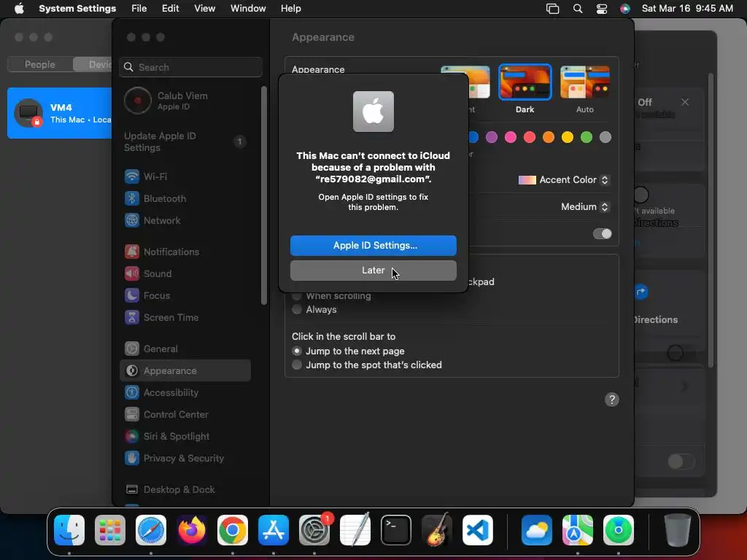Image resolution: width=747 pixels, height=560 pixels.
Task: Toggle bottom switch in Find My window
Action: 681,462
